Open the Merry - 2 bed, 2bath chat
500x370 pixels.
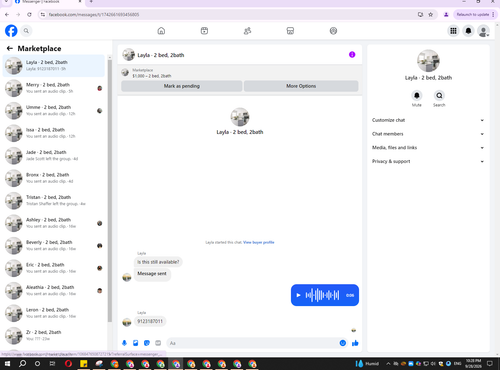click(54, 88)
